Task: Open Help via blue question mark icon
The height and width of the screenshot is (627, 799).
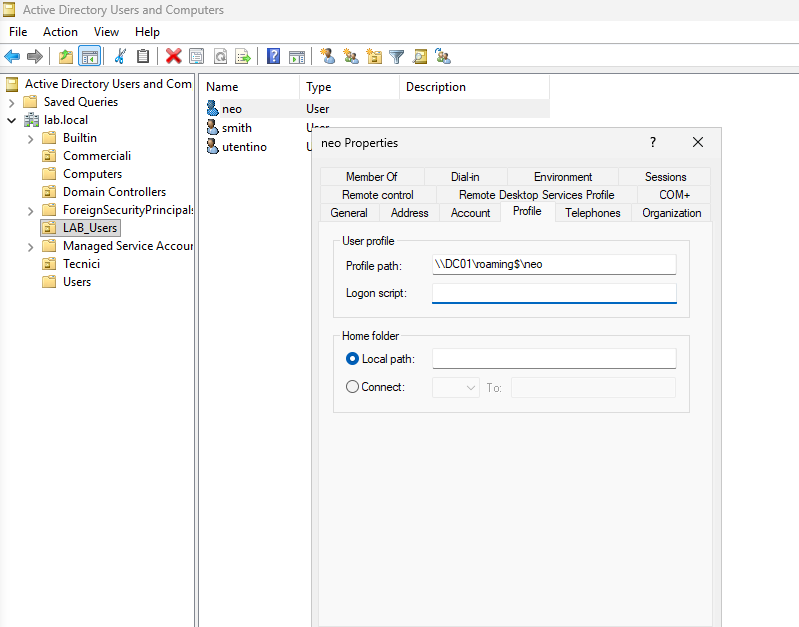Action: tap(273, 57)
